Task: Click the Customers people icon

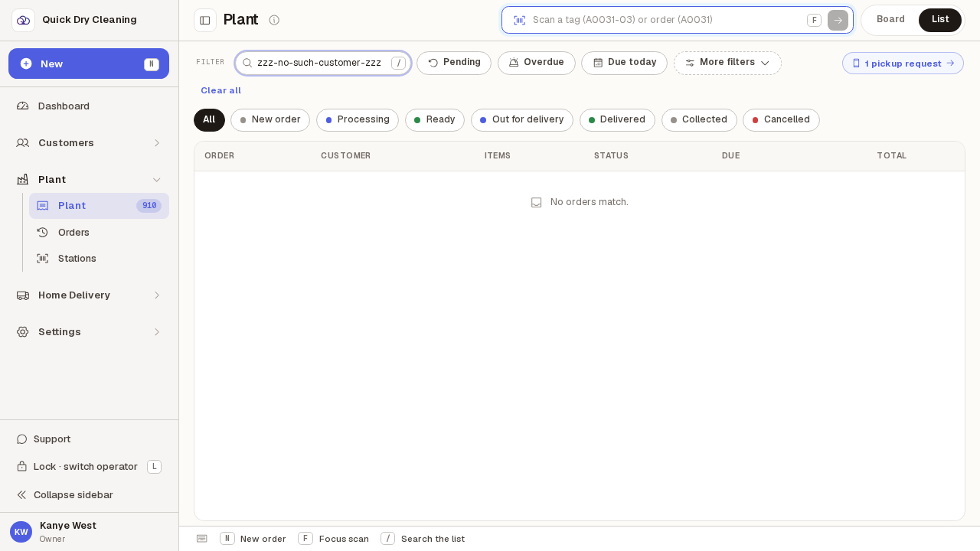Action: pos(23,143)
